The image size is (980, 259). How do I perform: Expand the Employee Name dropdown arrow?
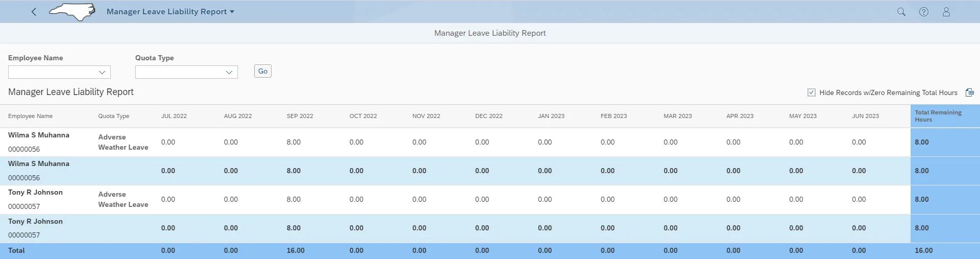click(102, 73)
